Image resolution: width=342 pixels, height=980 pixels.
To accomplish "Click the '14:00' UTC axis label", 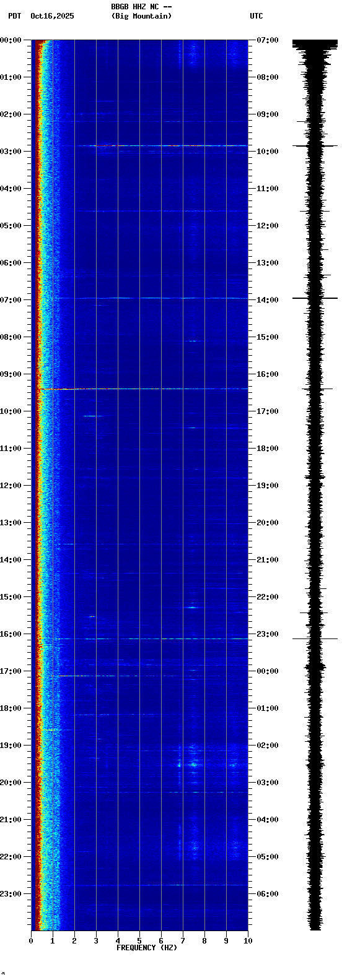I will 268,300.
